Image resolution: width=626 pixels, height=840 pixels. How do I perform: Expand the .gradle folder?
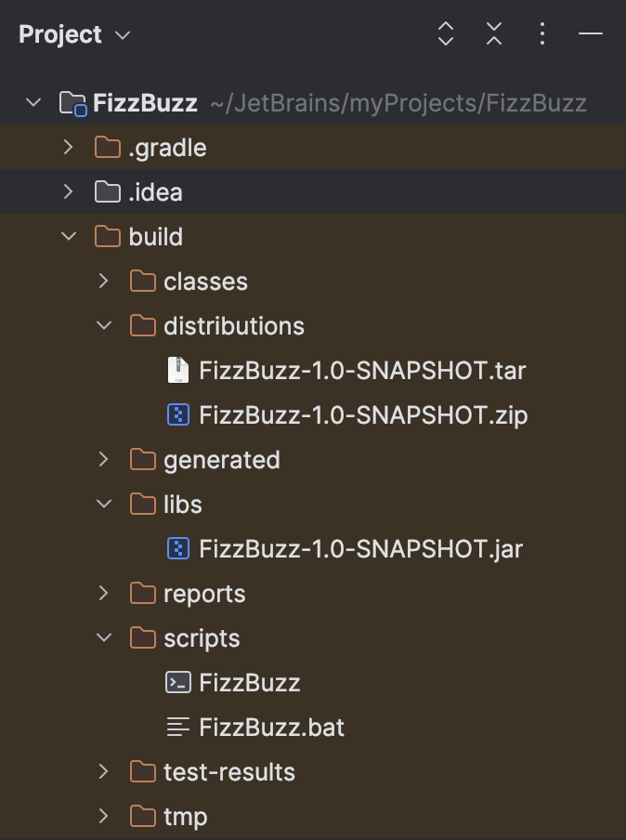pos(68,147)
